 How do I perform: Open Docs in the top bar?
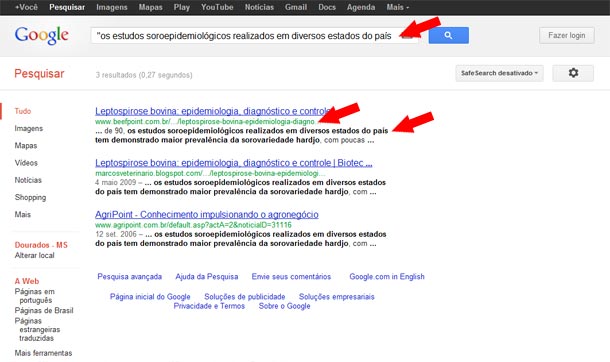tap(327, 7)
